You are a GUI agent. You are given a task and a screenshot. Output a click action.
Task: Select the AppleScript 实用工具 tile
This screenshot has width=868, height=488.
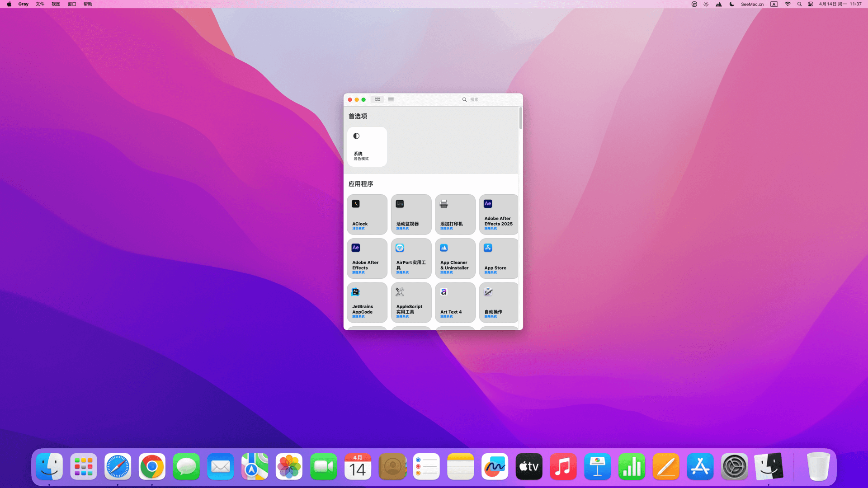coord(410,302)
